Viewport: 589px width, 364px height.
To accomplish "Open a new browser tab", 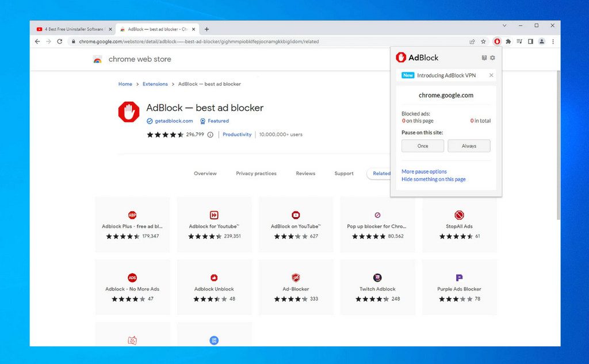I will click(x=206, y=29).
